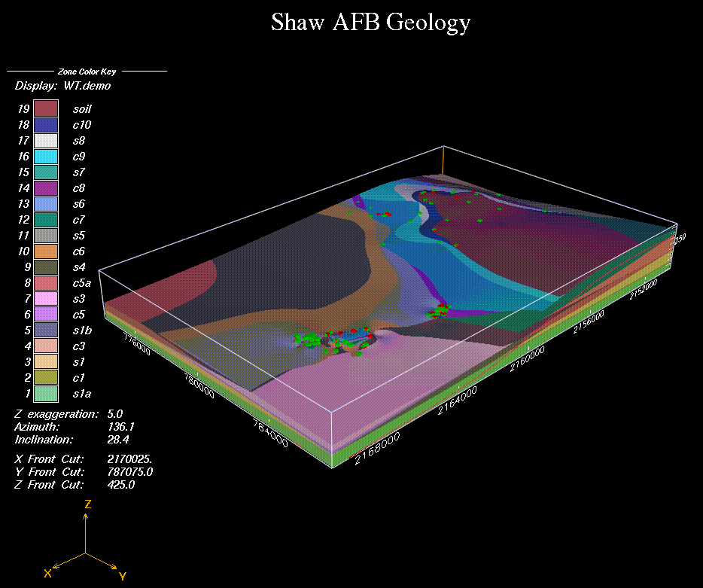Select the "c9" zone label
Screen dimensions: 703x588
pos(79,156)
